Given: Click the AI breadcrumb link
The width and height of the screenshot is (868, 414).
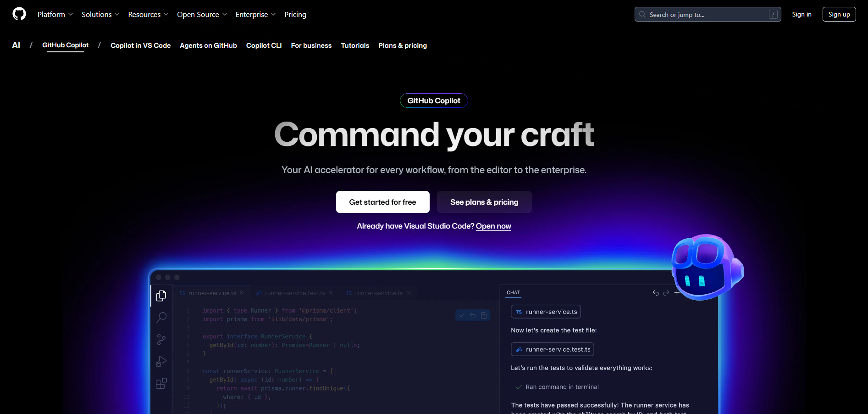Looking at the screenshot, I should pyautogui.click(x=16, y=45).
